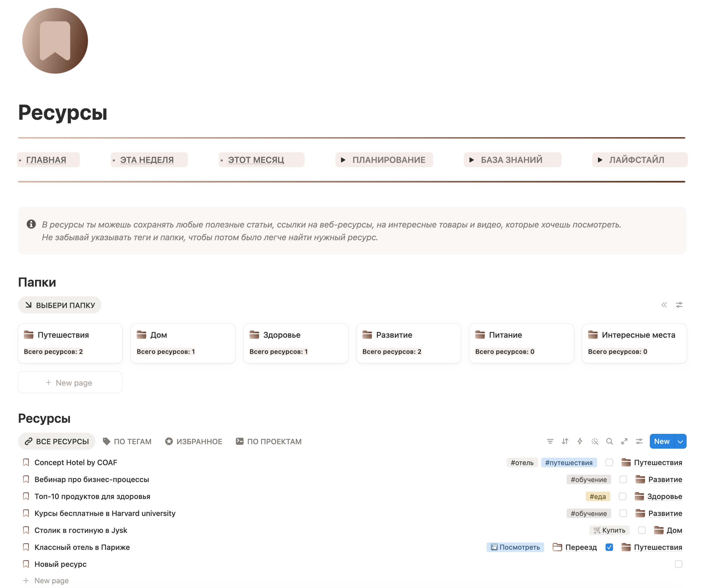The image size is (702, 588).
Task: Click the blue New button
Action: 662,441
